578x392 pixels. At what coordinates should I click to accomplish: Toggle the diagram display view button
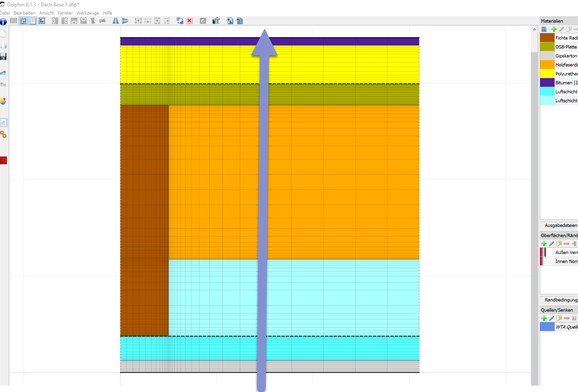[x=42, y=21]
